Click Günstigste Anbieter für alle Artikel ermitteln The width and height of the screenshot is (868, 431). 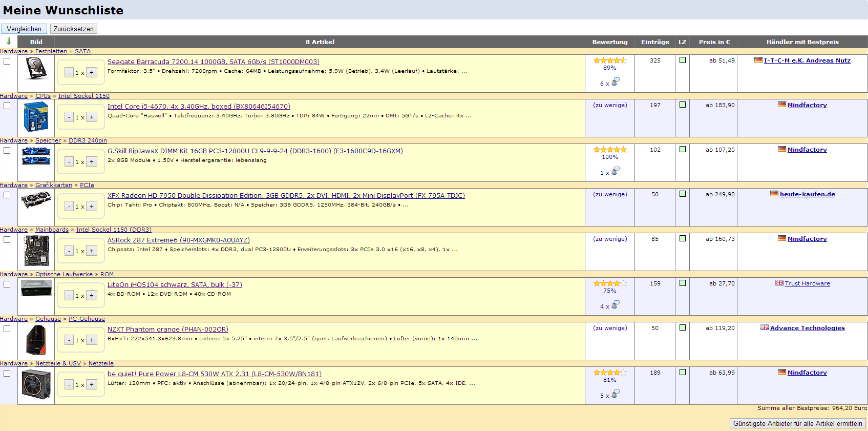[798, 423]
